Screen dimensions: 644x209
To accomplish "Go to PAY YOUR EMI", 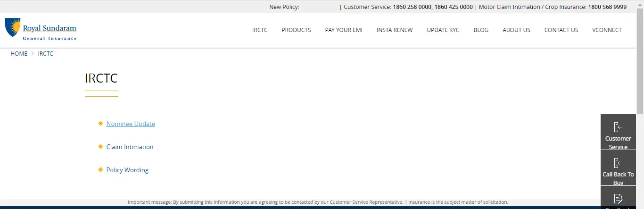I will (x=344, y=30).
